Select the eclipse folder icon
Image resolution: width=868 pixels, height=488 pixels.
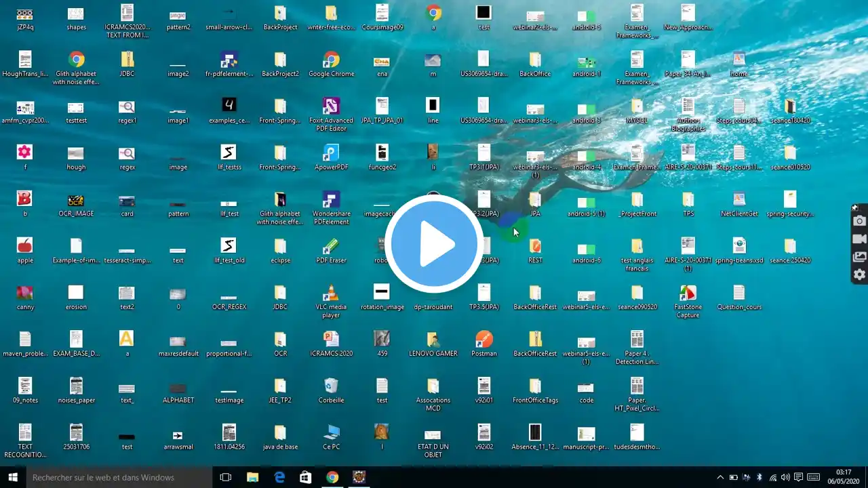pyautogui.click(x=280, y=251)
